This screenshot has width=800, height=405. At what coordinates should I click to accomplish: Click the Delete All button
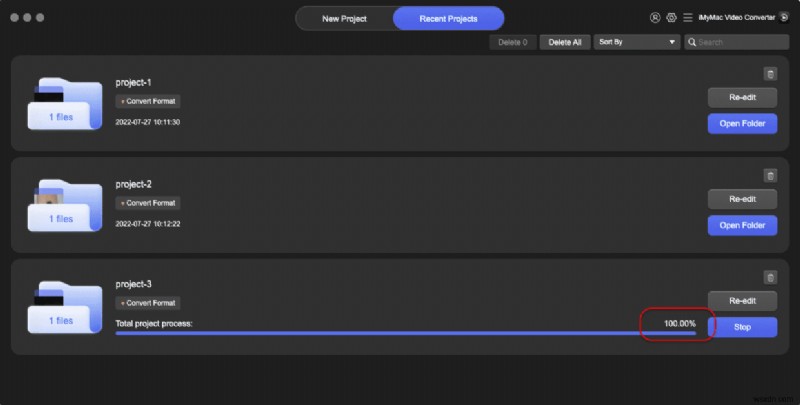565,42
